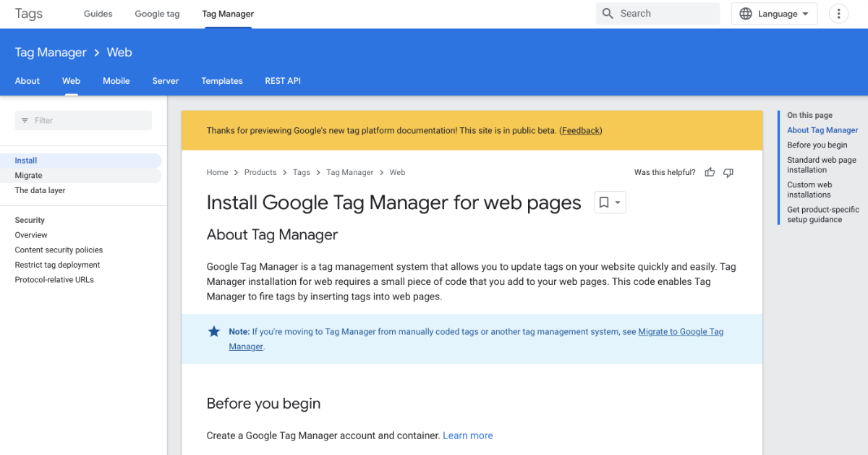The height and width of the screenshot is (455, 868).
Task: Click the 'Was this helpful?' text
Action: click(x=665, y=172)
